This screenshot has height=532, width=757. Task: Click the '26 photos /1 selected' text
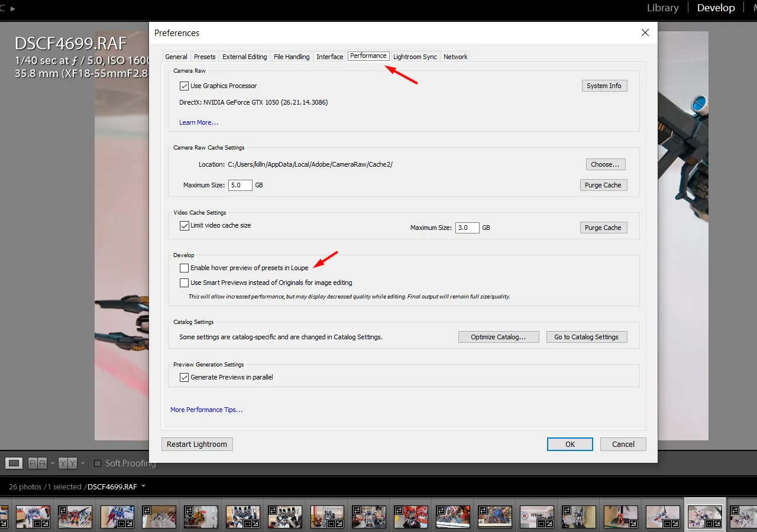click(x=45, y=487)
